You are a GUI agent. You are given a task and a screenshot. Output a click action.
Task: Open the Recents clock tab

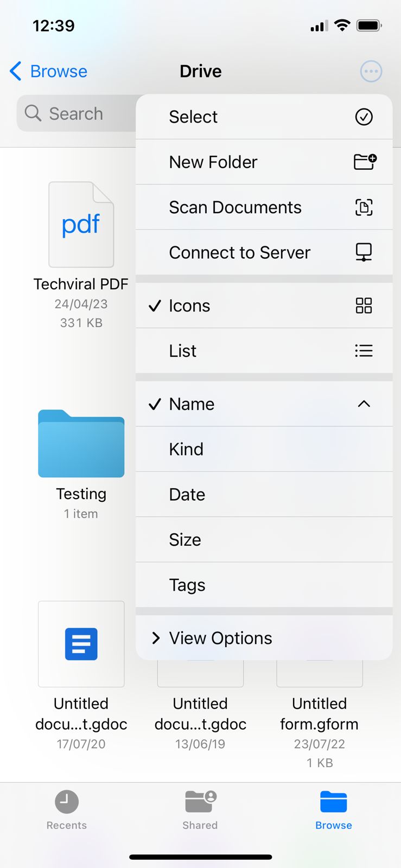pos(67,809)
